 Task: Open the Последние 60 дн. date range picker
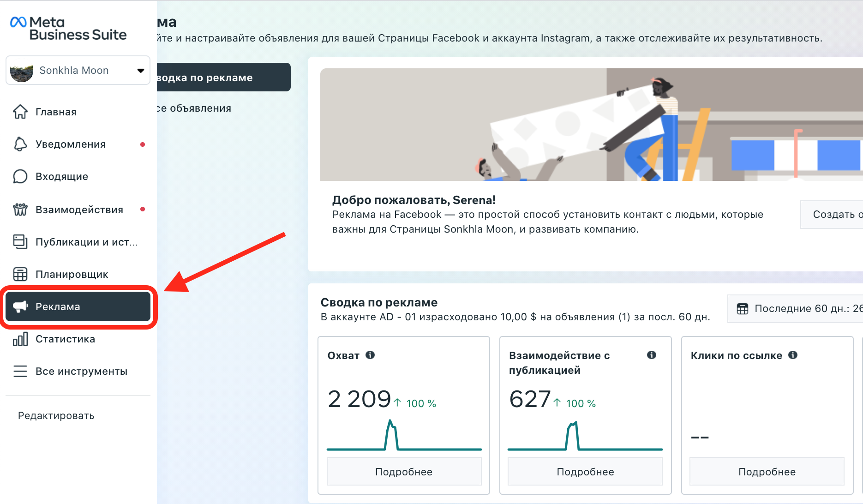(795, 308)
